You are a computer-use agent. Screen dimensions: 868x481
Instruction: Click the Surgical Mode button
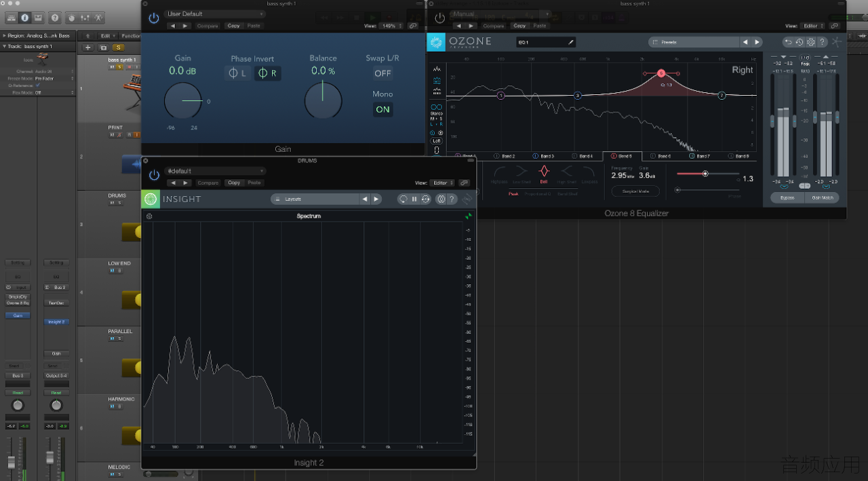pyautogui.click(x=635, y=191)
